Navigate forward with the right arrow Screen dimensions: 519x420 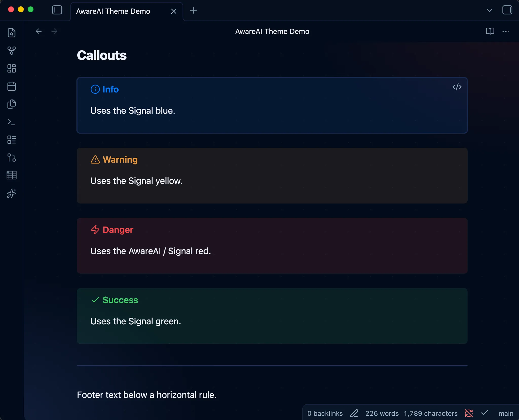[54, 31]
